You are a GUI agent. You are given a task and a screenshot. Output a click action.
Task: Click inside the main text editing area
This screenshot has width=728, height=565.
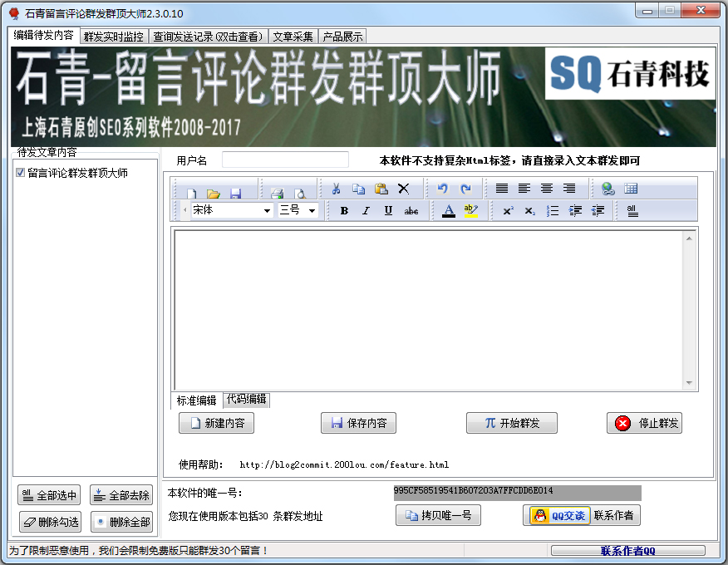[429, 310]
